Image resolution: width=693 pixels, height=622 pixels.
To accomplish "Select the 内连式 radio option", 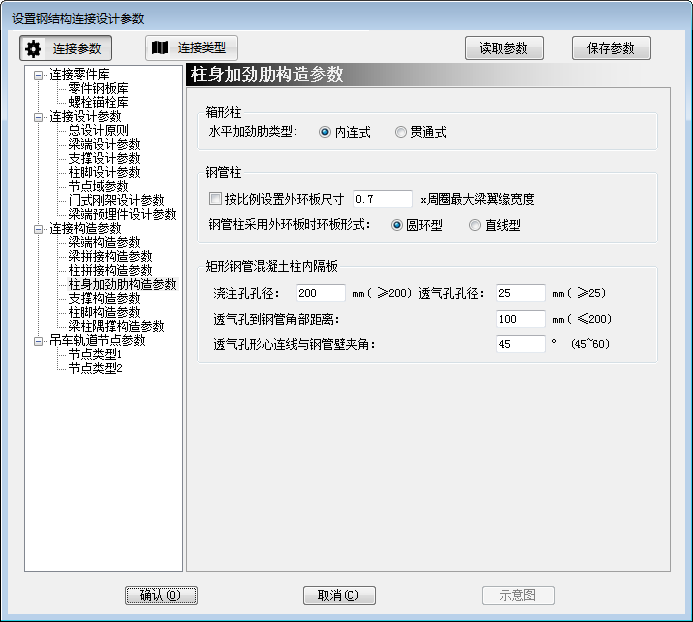I will click(325, 132).
